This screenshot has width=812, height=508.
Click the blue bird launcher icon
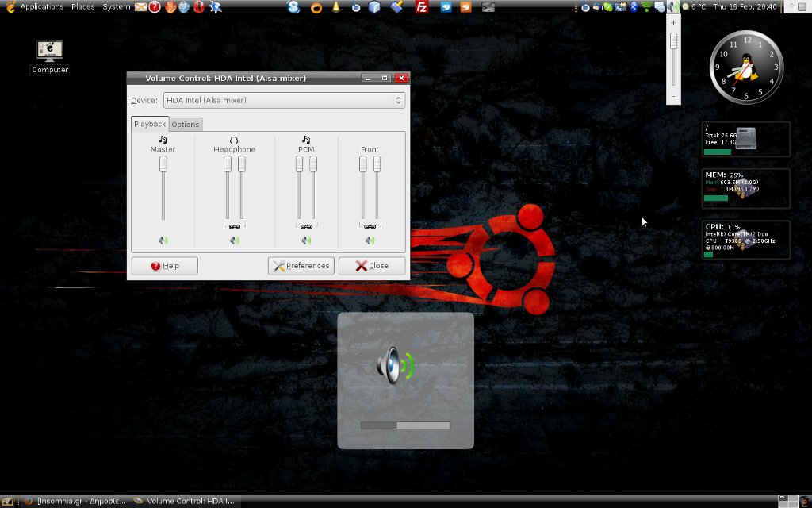[x=446, y=6]
